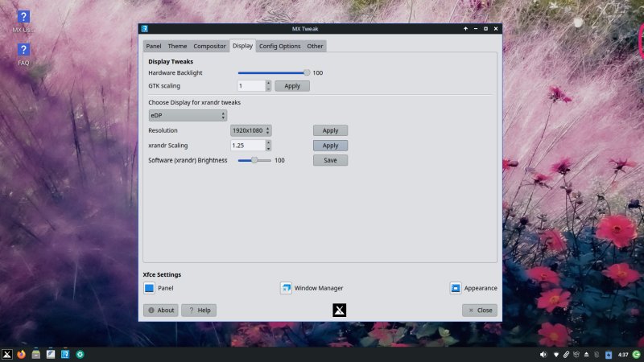The height and width of the screenshot is (362, 644).
Task: Click the green gear taskbar icon
Action: pyautogui.click(x=80, y=354)
